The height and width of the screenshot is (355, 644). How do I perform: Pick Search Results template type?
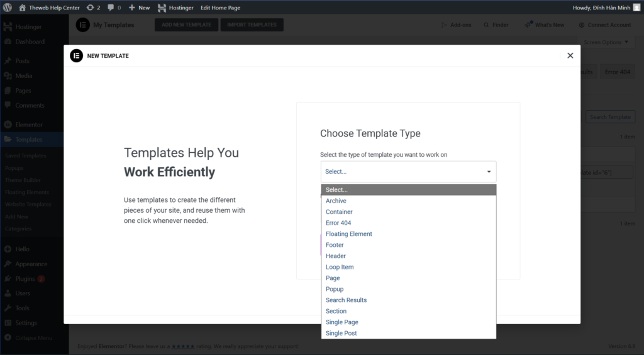[x=346, y=300]
